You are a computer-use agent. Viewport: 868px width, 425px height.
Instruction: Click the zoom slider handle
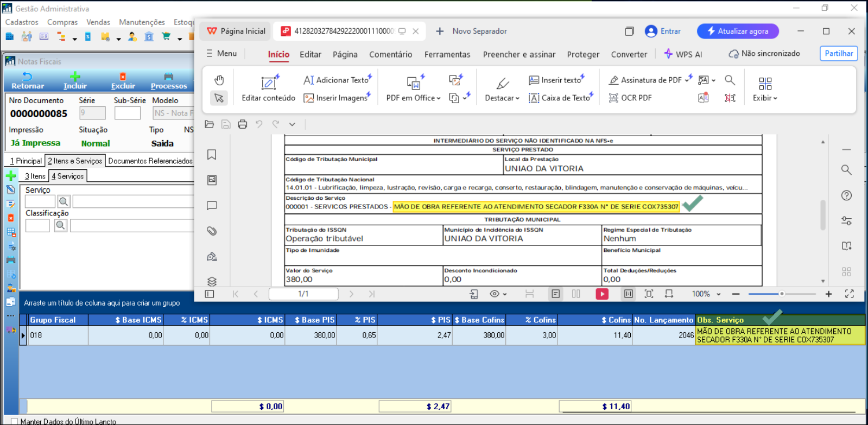(x=782, y=294)
